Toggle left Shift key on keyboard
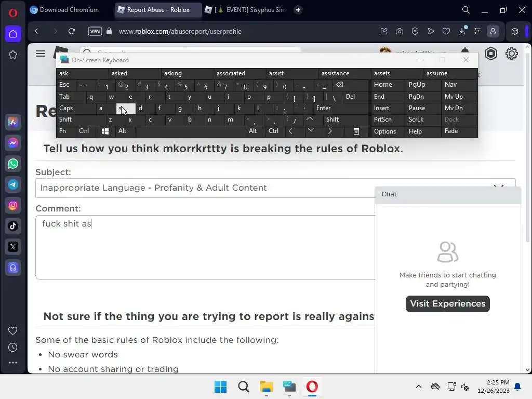Viewport: 532px width, 399px height. (81, 120)
